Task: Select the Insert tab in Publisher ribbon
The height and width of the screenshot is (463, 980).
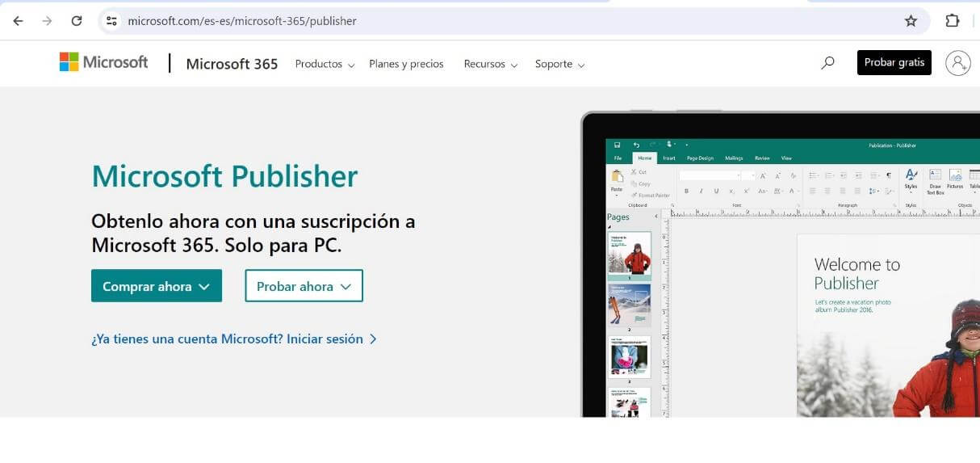Action: tap(669, 158)
